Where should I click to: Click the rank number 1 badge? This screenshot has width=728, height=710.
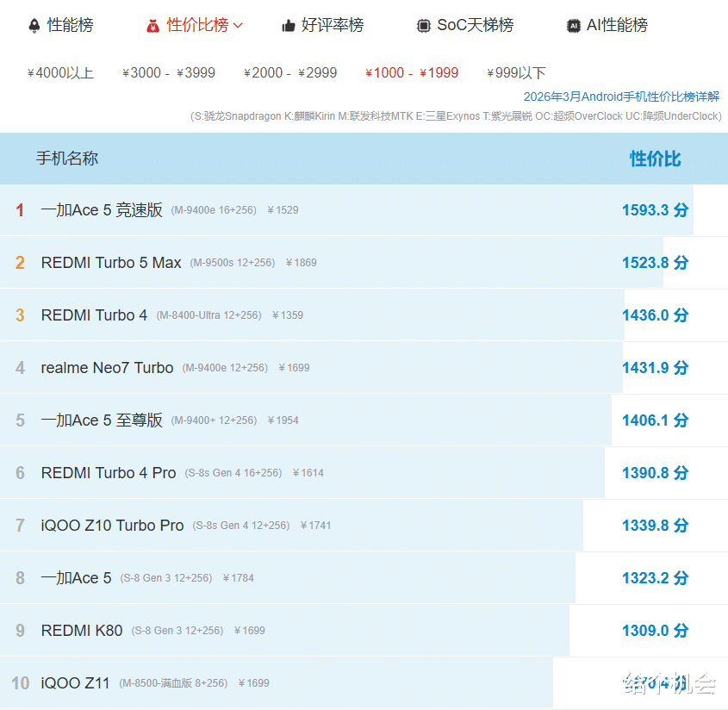click(x=20, y=210)
